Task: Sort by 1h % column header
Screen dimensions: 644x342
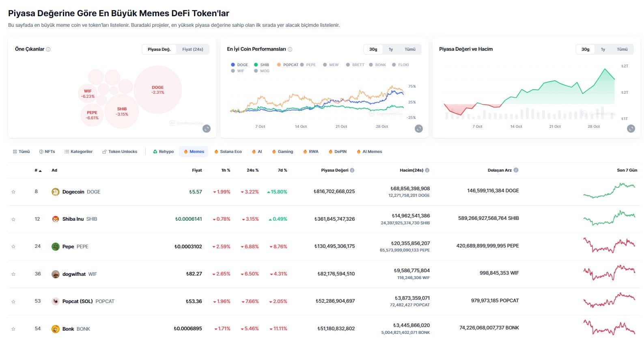Action: coord(226,170)
